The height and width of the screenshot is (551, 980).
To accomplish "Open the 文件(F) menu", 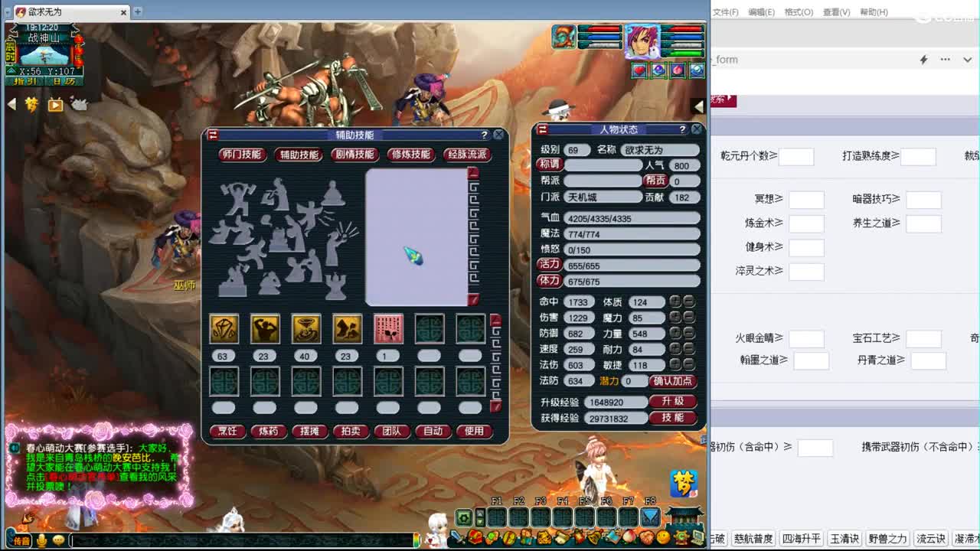I will [x=726, y=12].
